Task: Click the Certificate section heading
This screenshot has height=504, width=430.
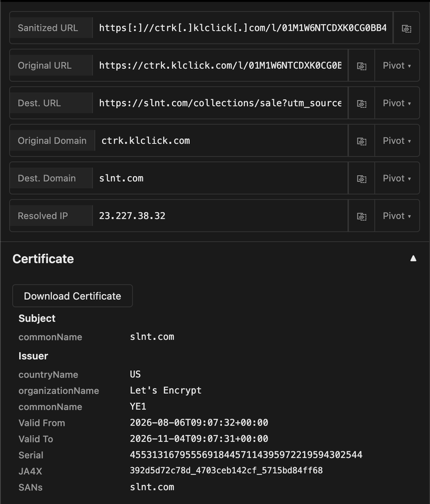Action: 43,259
